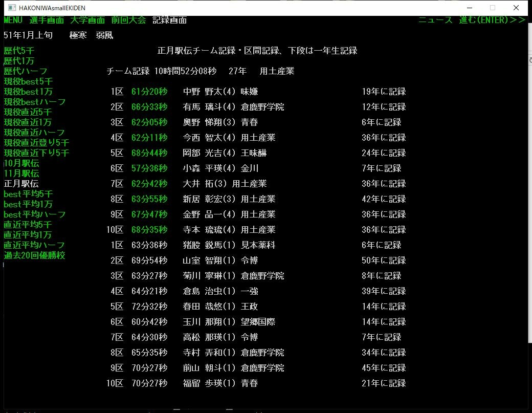
Task: Open the 11月駅伝 results page
Action: pos(20,173)
